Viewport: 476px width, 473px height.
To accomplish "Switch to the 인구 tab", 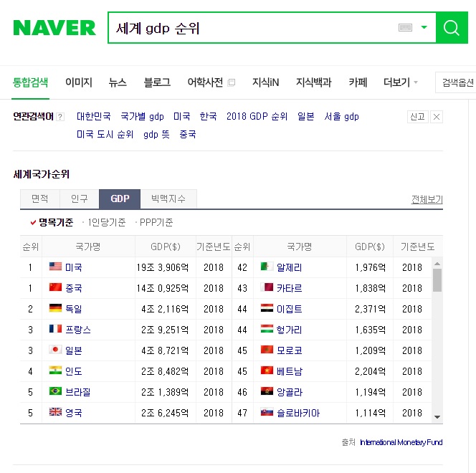I will click(x=80, y=199).
